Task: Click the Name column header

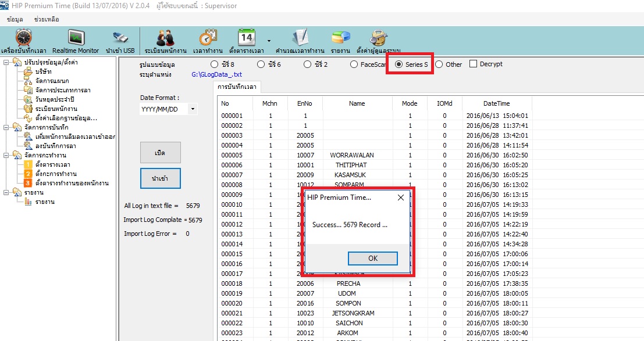Action: coord(357,103)
